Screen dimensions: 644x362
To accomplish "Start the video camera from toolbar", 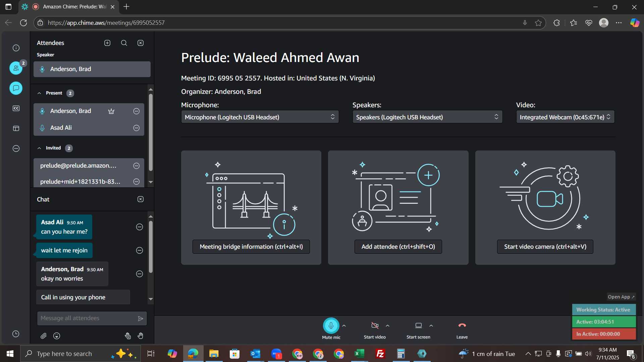I will [x=375, y=325].
